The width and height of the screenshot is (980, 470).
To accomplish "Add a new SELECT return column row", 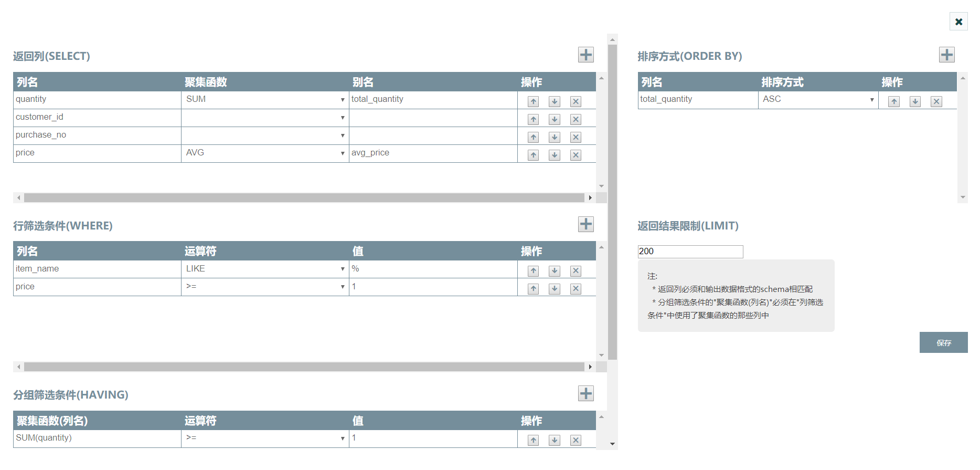I will coord(585,55).
